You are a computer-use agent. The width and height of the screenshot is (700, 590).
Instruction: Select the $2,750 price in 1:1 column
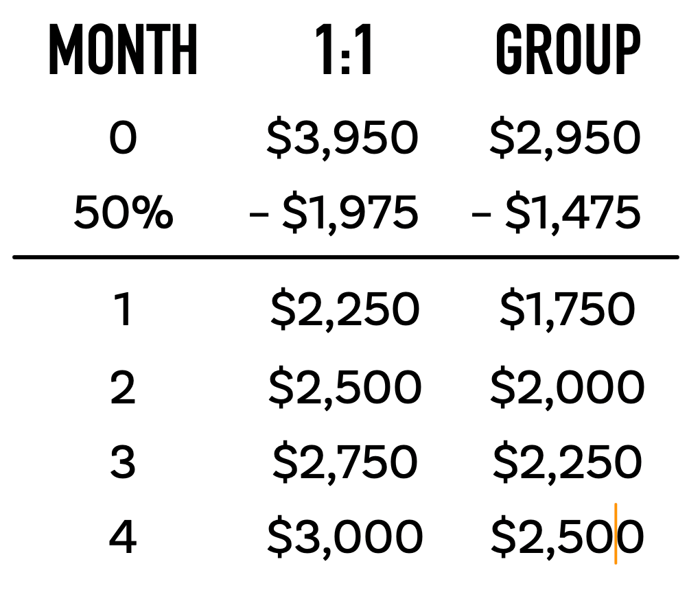tap(345, 462)
